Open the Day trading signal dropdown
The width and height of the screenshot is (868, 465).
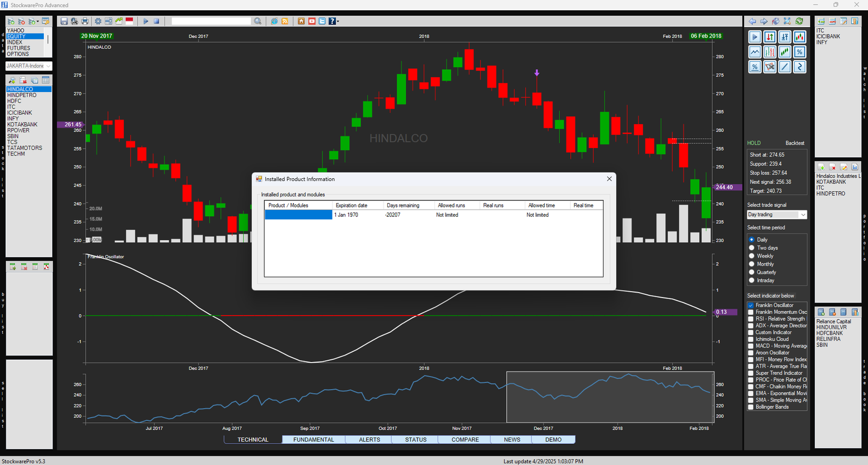(x=777, y=215)
